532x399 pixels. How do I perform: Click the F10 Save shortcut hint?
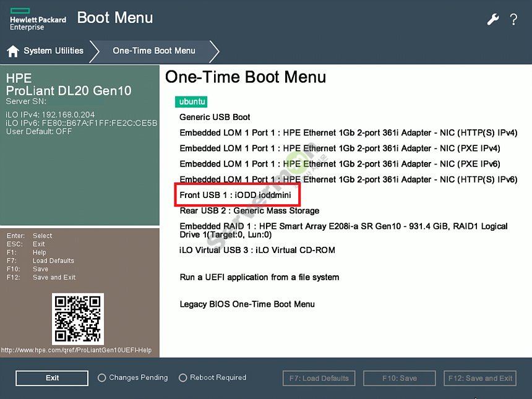[27, 269]
